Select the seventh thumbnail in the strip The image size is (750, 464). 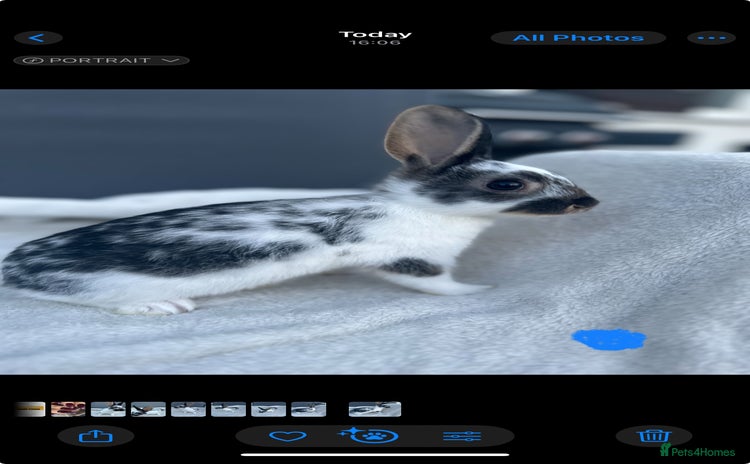268,409
